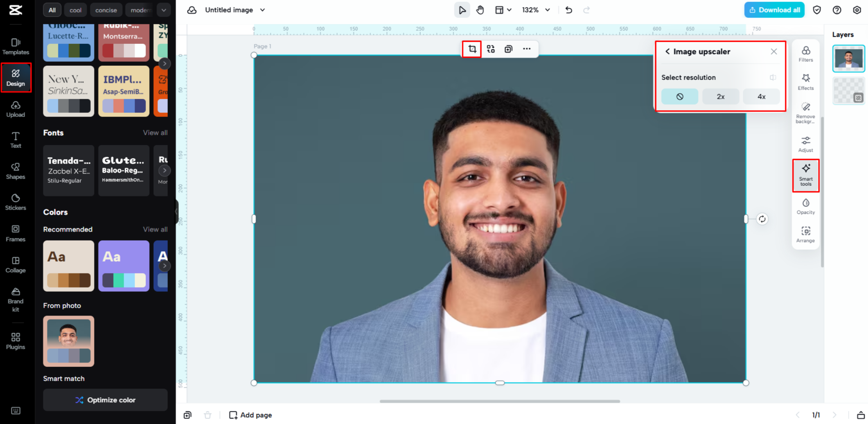Screen dimensions: 868x424
Task: Select the 2x resolution option
Action: 721,97
